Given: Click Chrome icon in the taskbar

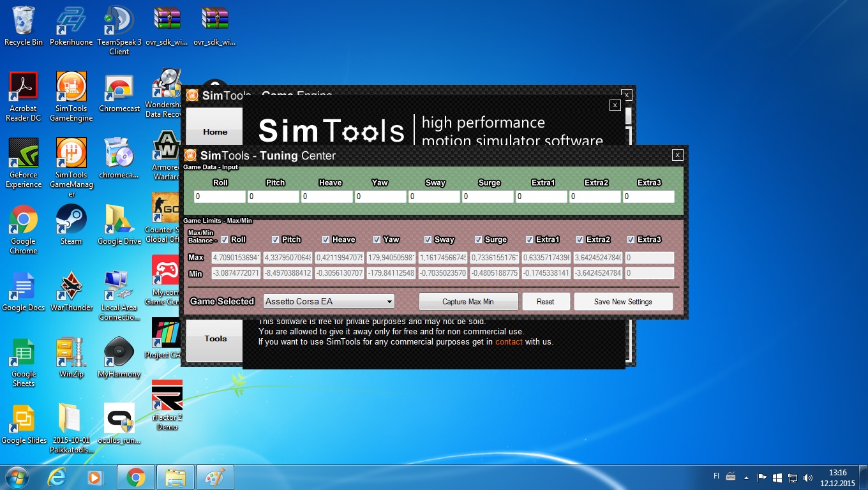Looking at the screenshot, I should tap(135, 477).
